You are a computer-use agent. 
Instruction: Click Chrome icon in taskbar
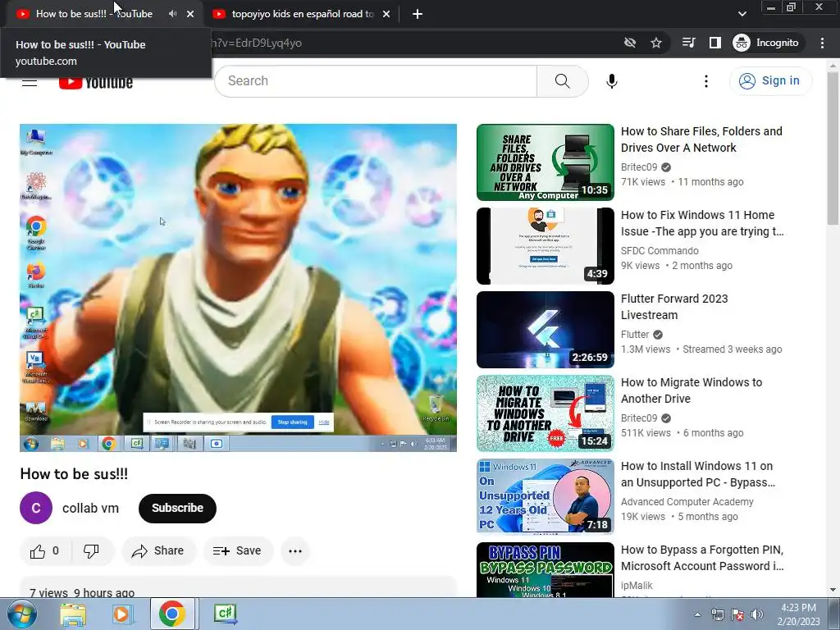tap(172, 614)
